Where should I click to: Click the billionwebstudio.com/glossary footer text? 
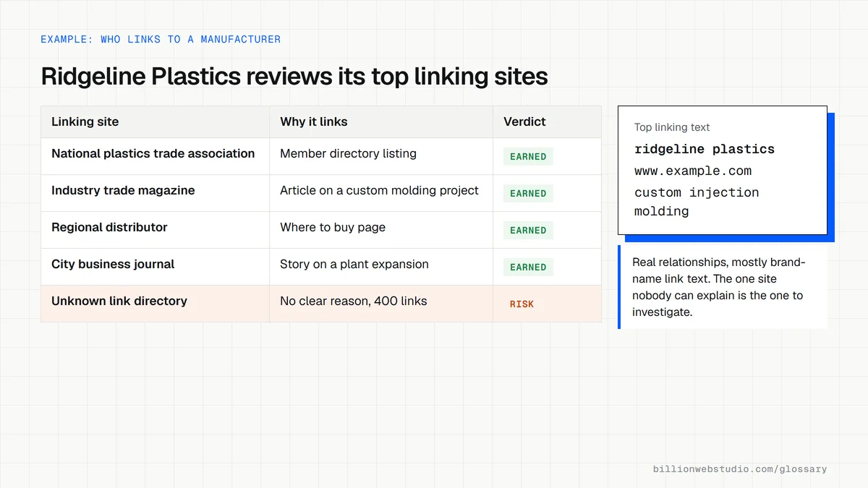point(740,469)
